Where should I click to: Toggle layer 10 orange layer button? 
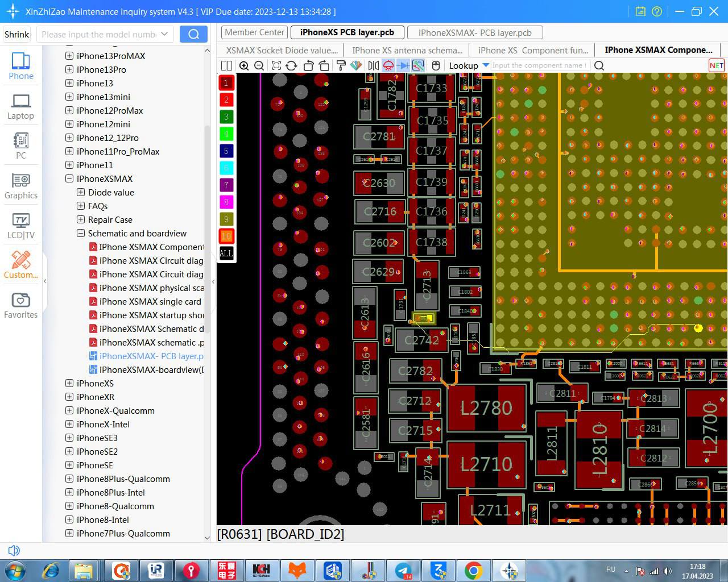(226, 236)
